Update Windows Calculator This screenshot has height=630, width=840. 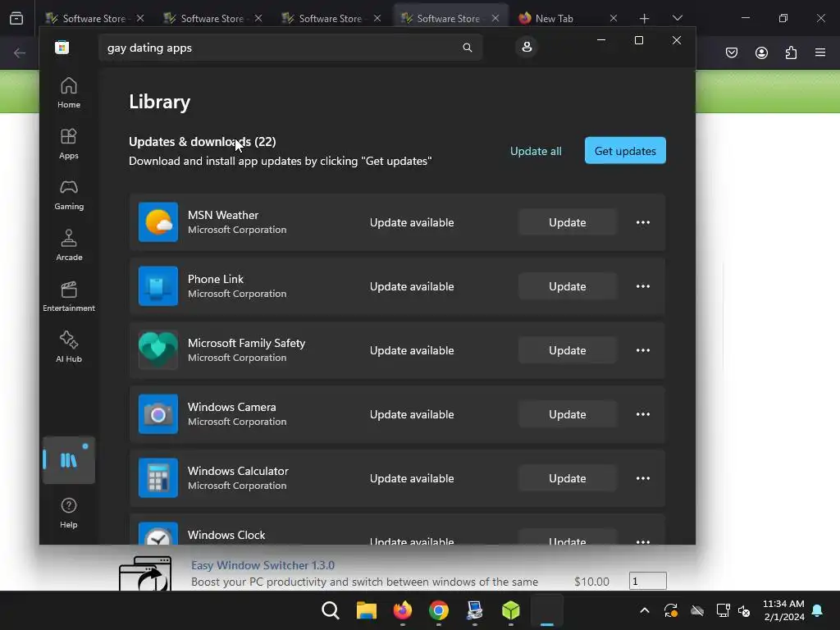(x=568, y=478)
